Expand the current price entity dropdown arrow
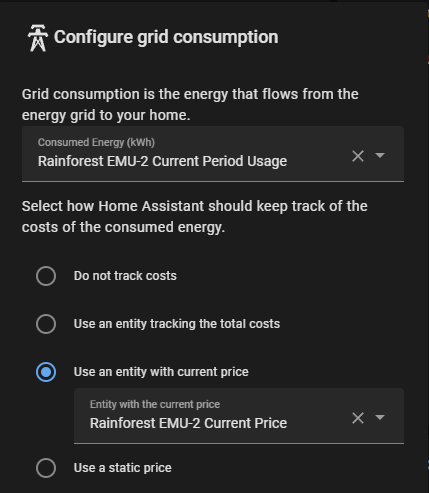 click(380, 417)
